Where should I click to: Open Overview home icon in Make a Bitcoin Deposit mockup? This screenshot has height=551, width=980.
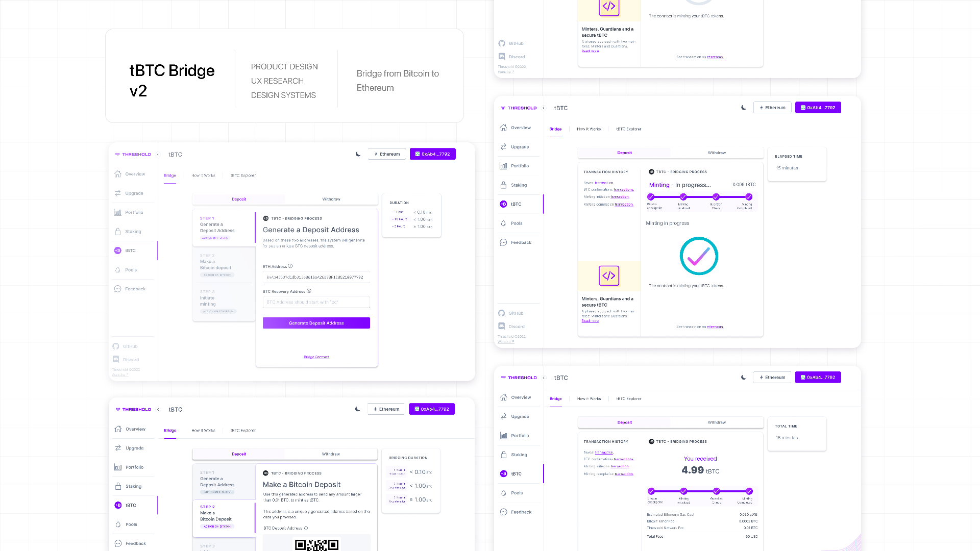(118, 429)
